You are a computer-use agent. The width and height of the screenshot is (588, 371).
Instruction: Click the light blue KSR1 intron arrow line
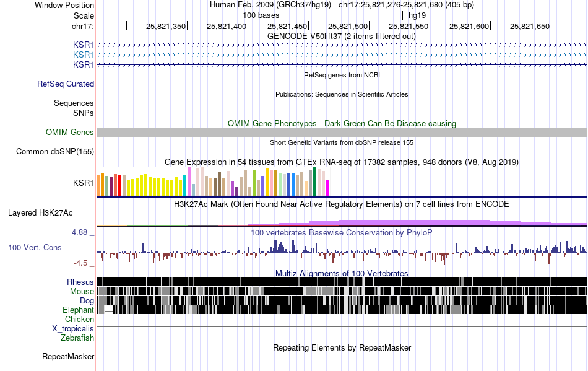342,55
